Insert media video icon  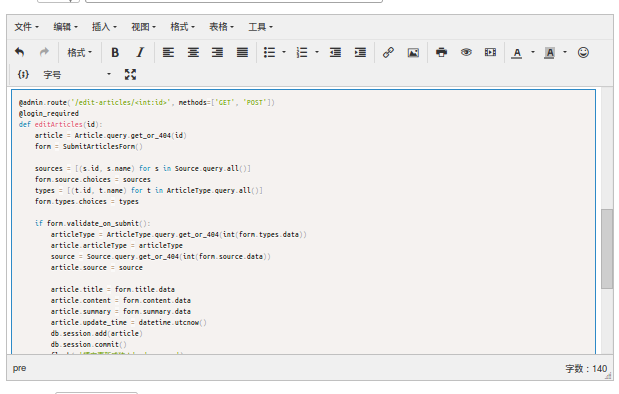(x=491, y=52)
